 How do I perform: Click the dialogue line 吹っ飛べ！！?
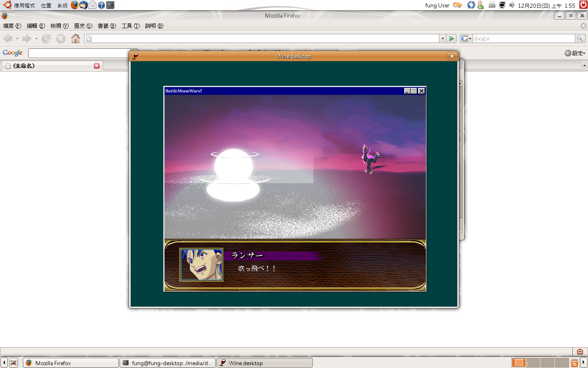[x=257, y=268]
